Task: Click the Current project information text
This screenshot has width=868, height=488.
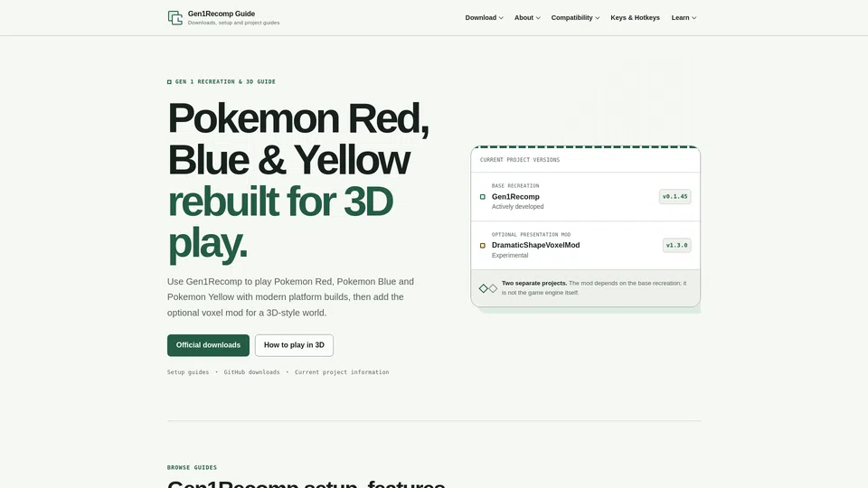Action: click(342, 372)
